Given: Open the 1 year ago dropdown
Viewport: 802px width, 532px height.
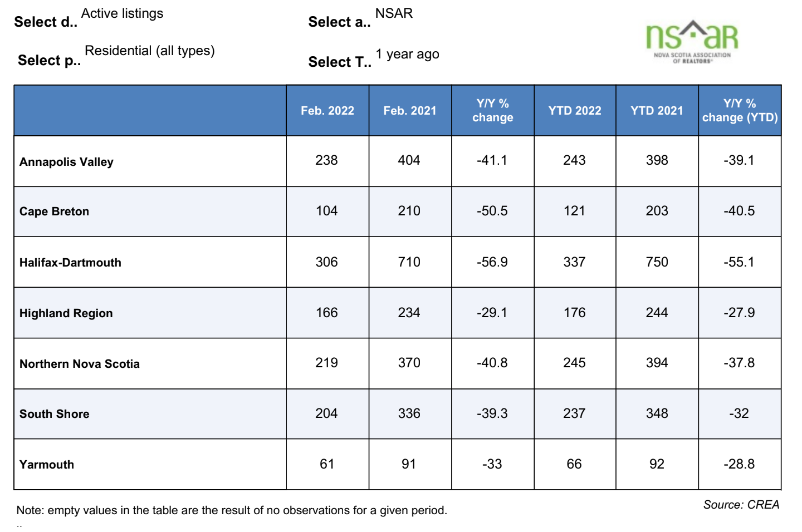Looking at the screenshot, I should pos(407,54).
